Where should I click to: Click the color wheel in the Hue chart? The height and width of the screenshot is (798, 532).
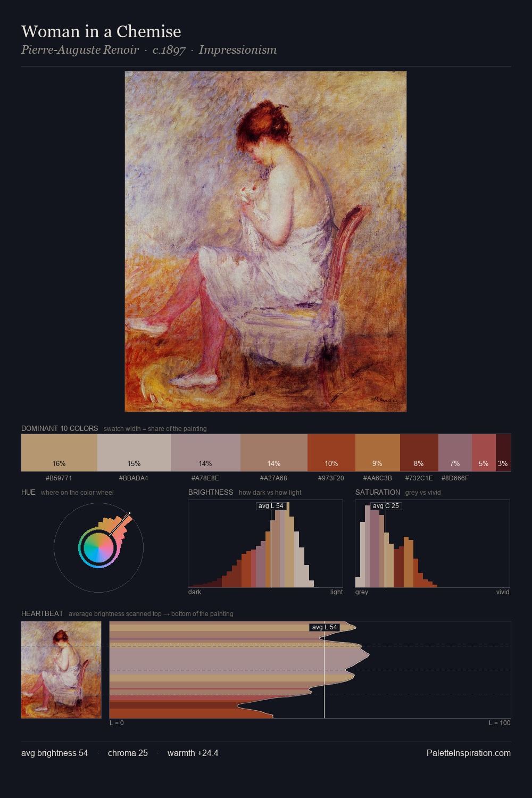pyautogui.click(x=98, y=548)
